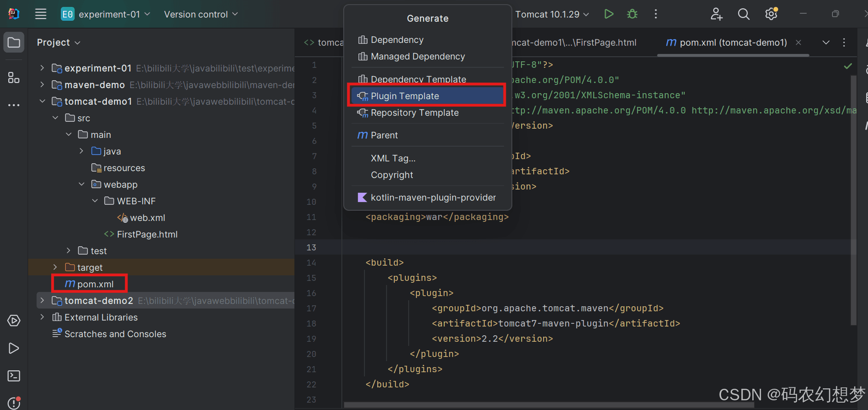Run the Tomcat configuration with green play button

[x=609, y=14]
